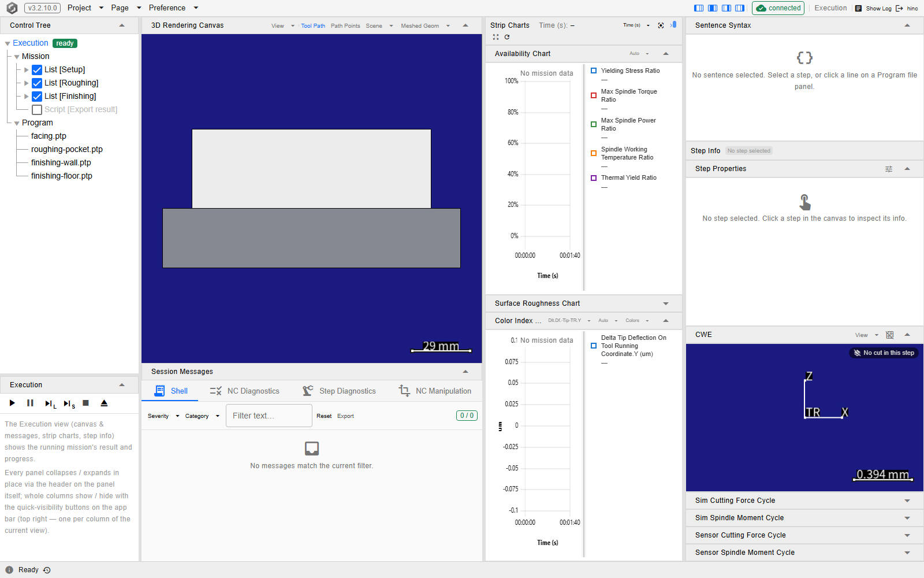Viewport: 924px width, 578px height.
Task: Step to next line (L) icon
Action: point(50,404)
